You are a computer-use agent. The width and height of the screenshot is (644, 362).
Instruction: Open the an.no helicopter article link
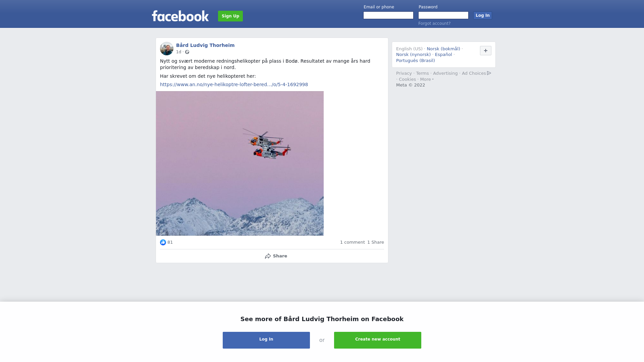click(x=234, y=84)
